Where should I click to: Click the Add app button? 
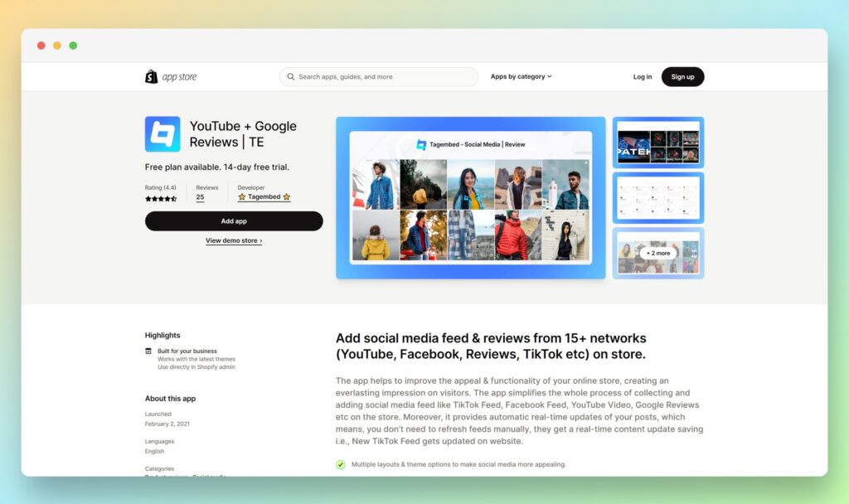[234, 220]
